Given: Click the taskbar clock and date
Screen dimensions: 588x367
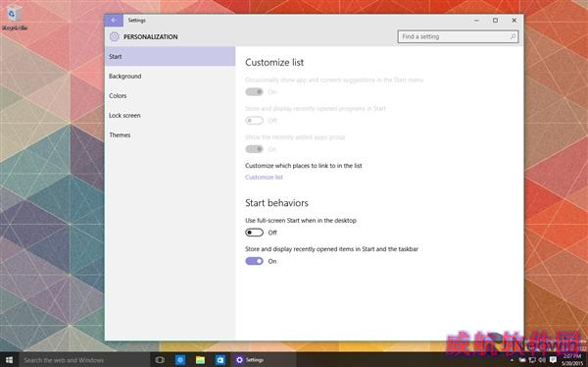Looking at the screenshot, I should click(572, 360).
